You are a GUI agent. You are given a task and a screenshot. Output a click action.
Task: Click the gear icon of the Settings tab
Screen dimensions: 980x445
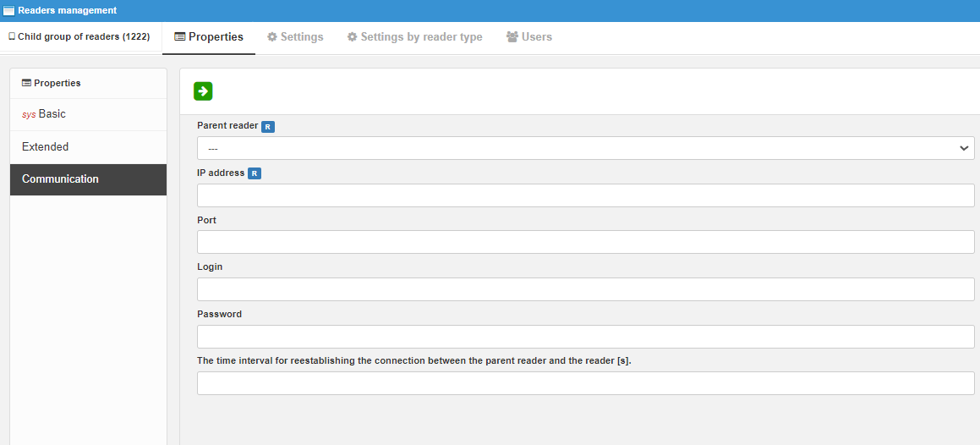click(x=272, y=37)
